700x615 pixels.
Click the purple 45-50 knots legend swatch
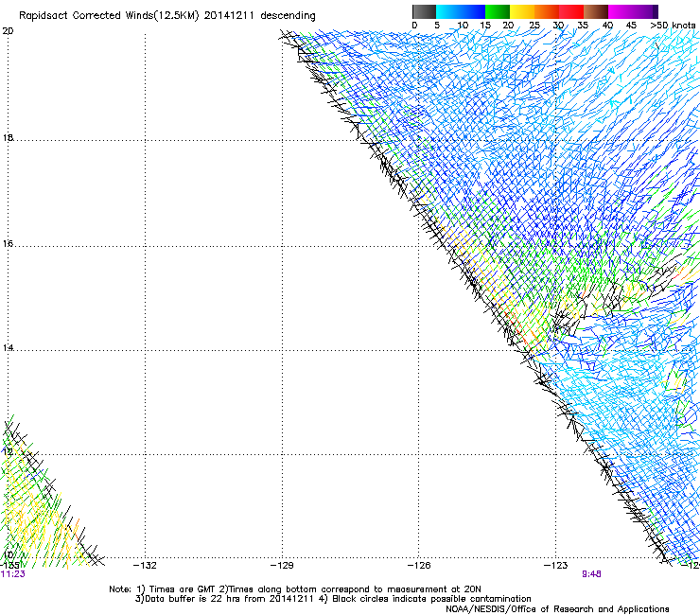pos(645,11)
